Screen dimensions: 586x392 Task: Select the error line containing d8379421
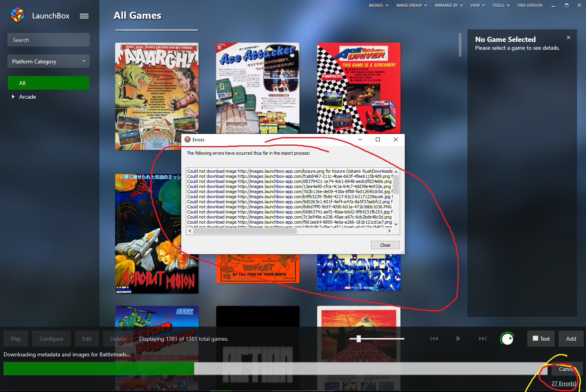pyautogui.click(x=290, y=181)
